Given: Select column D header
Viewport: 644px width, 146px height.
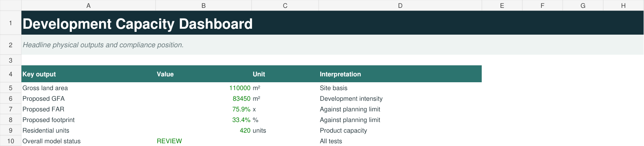Looking at the screenshot, I should pos(400,6).
